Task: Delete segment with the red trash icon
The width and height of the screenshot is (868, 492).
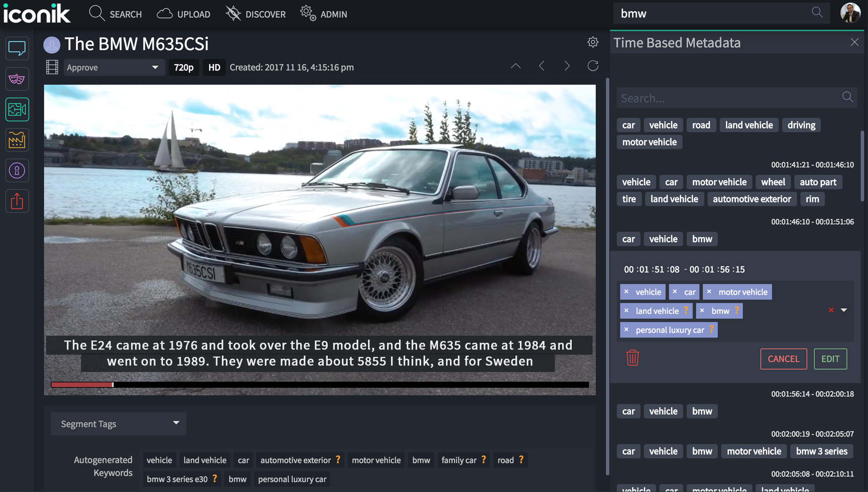Action: point(632,358)
